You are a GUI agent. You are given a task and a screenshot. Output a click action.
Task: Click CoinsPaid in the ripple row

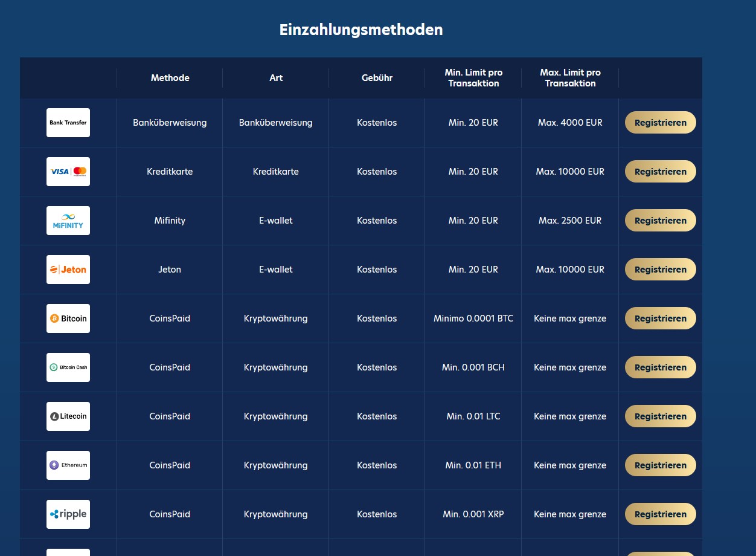tap(170, 514)
